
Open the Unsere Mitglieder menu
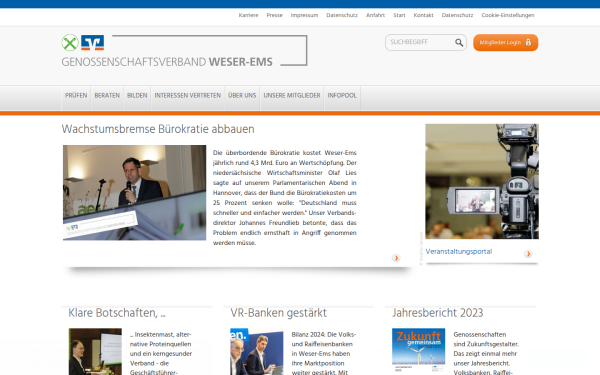tap(292, 96)
